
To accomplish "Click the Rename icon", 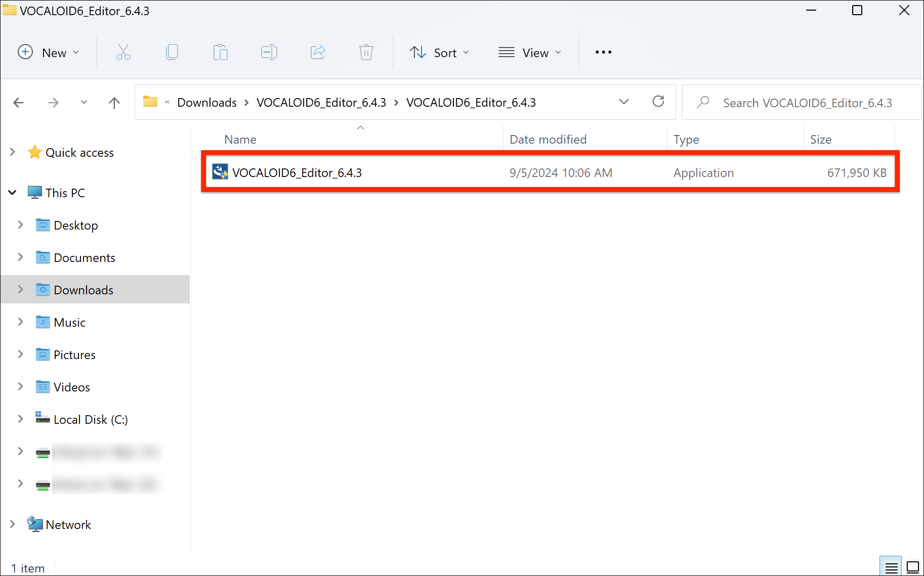I will click(269, 52).
